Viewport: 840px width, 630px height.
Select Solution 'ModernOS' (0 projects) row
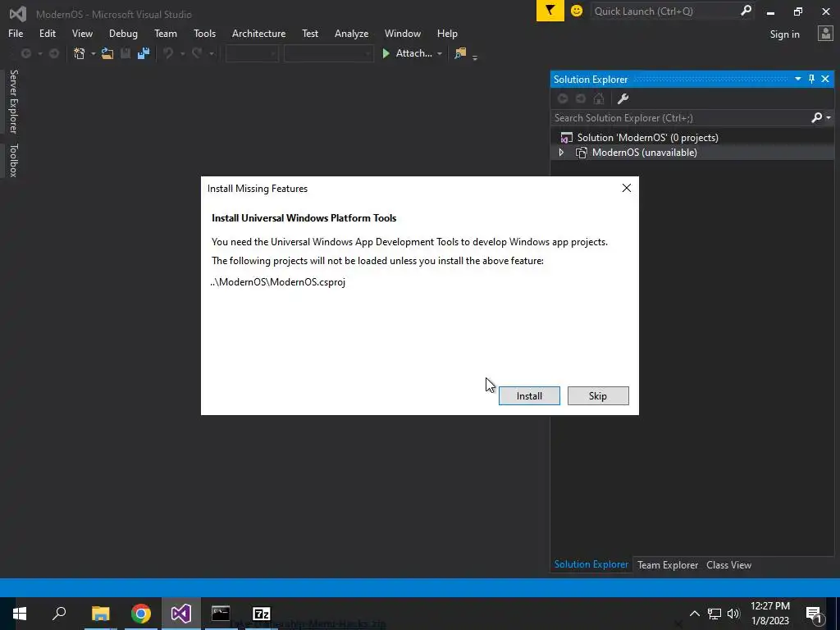click(692, 138)
